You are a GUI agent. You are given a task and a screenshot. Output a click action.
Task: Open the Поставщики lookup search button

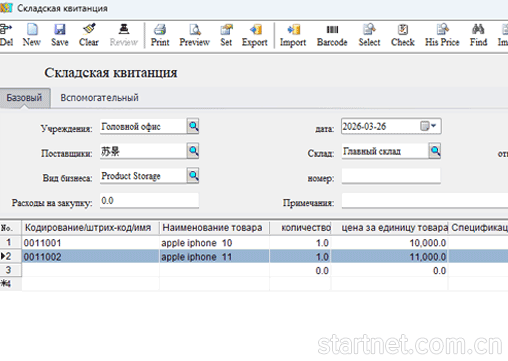tap(193, 151)
